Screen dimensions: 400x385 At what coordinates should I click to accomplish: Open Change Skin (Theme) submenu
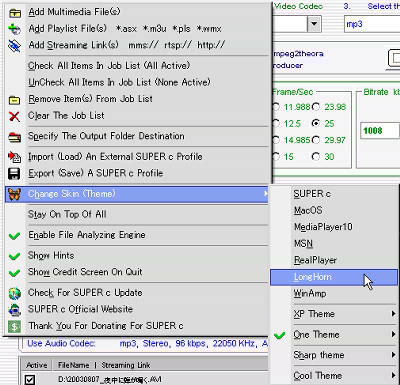tap(137, 194)
